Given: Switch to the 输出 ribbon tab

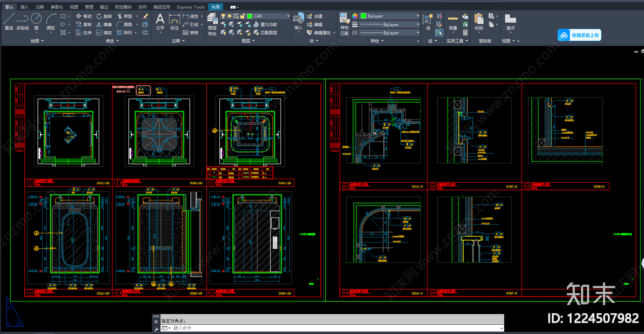Looking at the screenshot, I should pos(104,7).
